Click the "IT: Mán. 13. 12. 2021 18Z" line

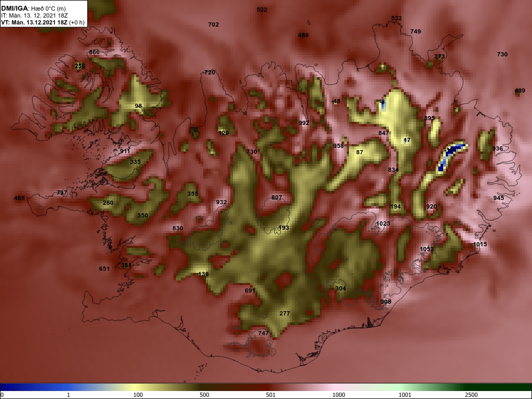(x=34, y=15)
